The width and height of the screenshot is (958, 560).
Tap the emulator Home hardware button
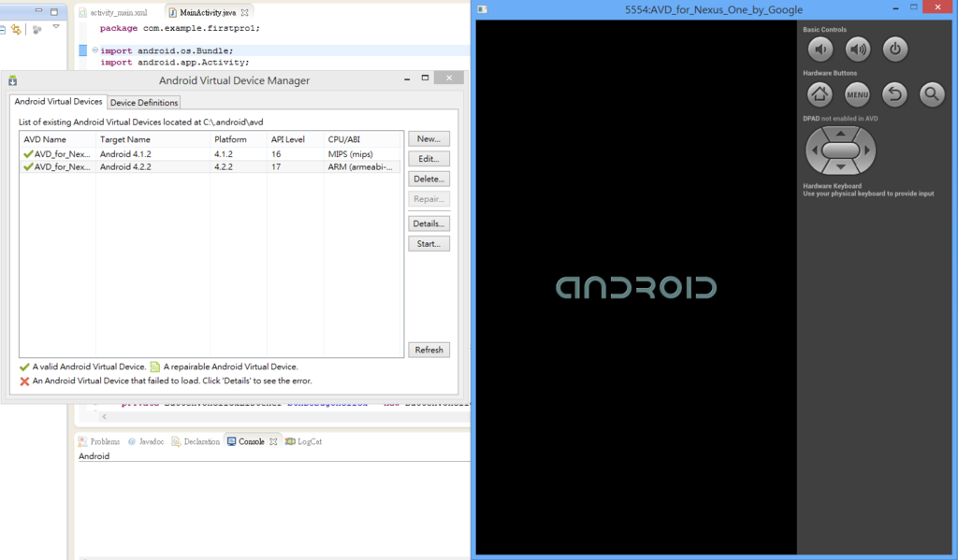820,94
